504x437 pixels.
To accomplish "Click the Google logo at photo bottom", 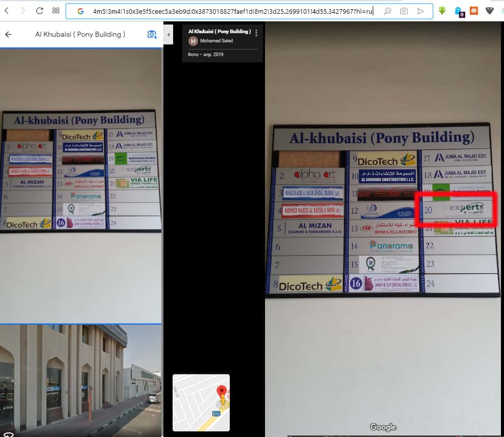I will [x=383, y=427].
